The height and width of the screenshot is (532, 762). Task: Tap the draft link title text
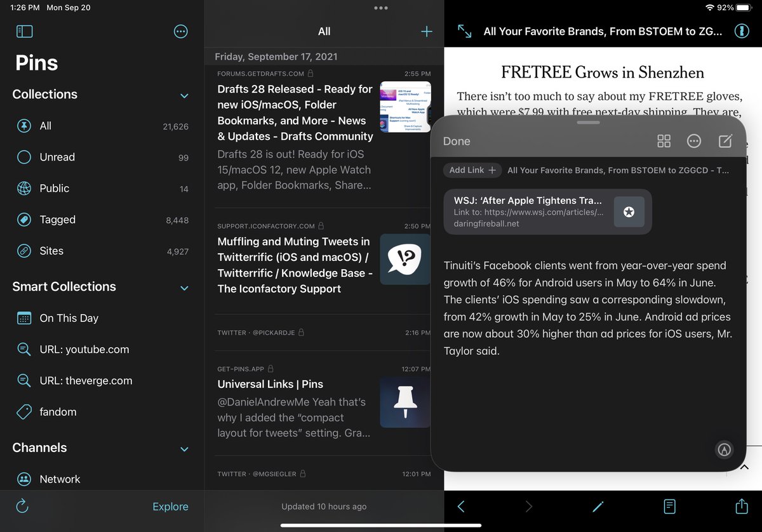618,170
